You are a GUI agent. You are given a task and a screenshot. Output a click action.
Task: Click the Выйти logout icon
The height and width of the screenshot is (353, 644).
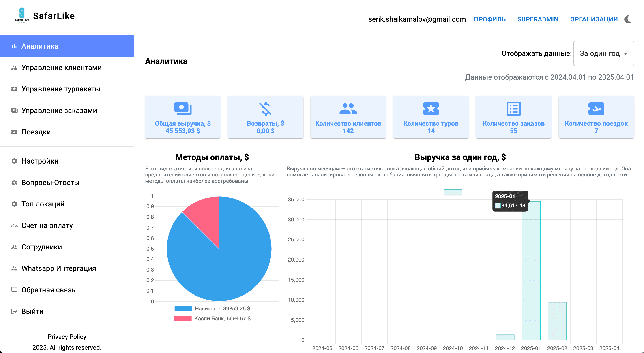click(x=14, y=311)
